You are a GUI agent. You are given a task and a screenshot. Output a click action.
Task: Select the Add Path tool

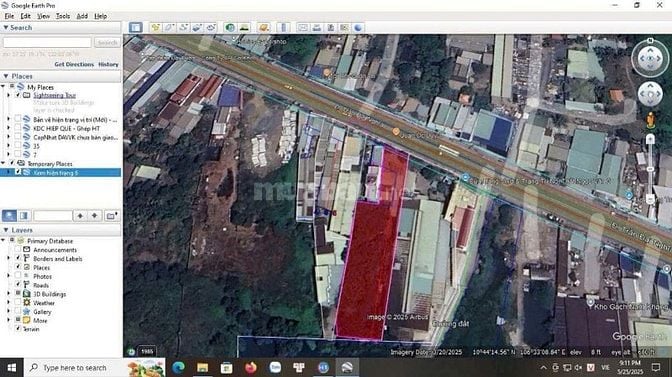(183, 28)
